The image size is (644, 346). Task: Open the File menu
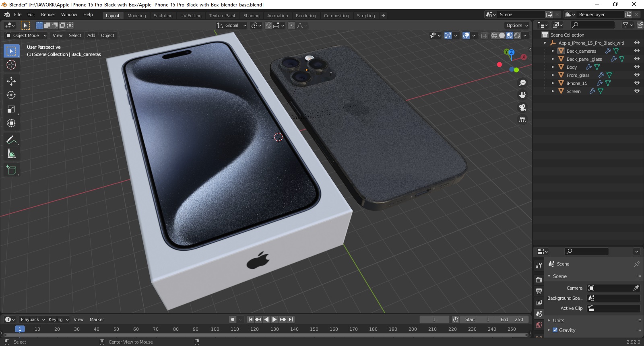click(x=18, y=14)
